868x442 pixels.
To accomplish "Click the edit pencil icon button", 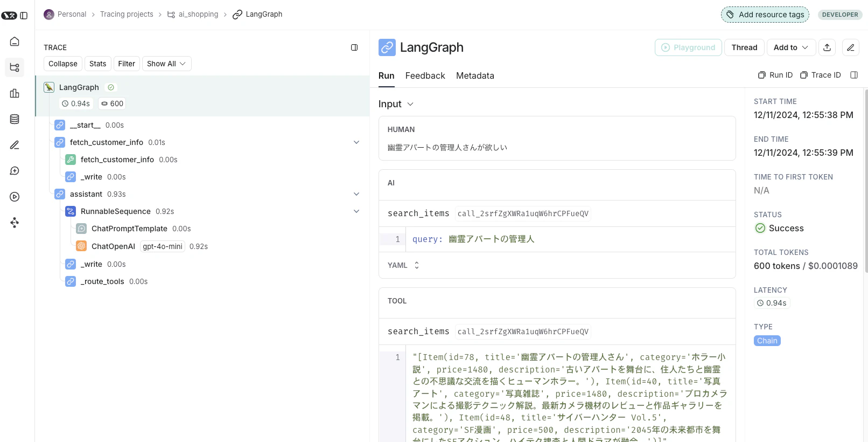I will click(851, 47).
